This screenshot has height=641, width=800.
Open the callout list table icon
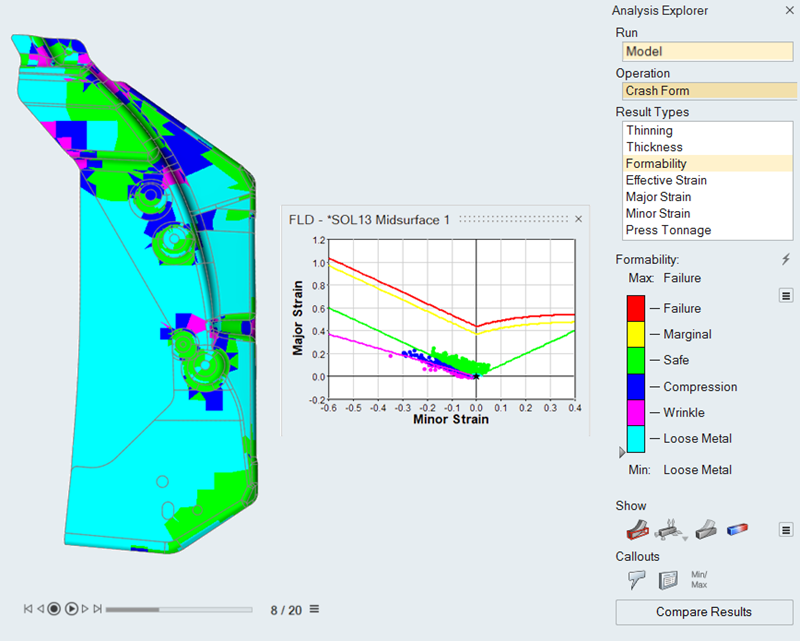(x=668, y=579)
